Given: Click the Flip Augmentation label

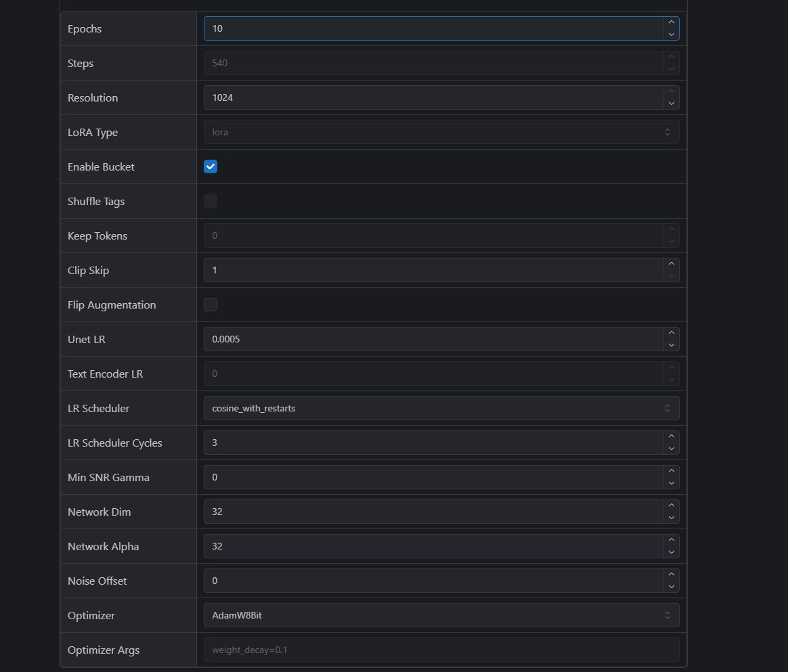Looking at the screenshot, I should pyautogui.click(x=112, y=305).
